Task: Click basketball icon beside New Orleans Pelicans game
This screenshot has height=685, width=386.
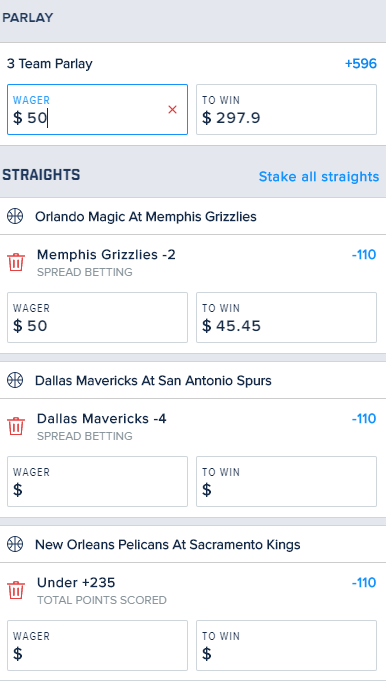Action: [x=15, y=544]
